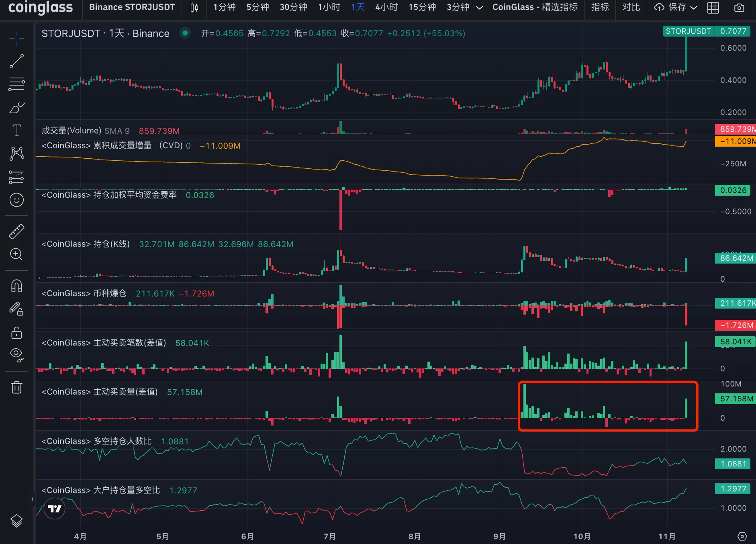Toggle drawing lock on all drawings
This screenshot has width=756, height=544.
point(16,333)
